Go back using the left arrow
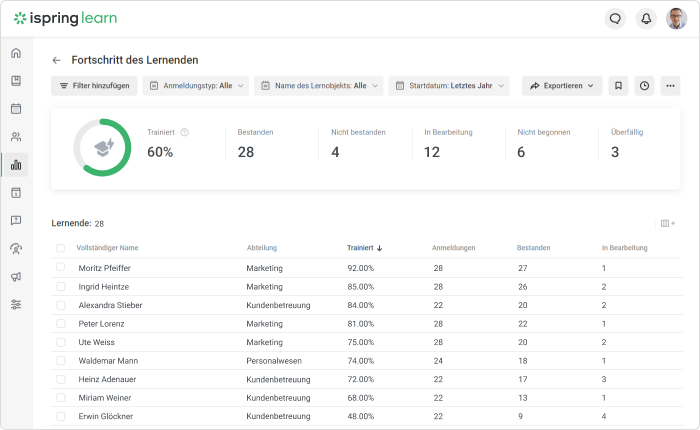This screenshot has height=430, width=700. (57, 60)
